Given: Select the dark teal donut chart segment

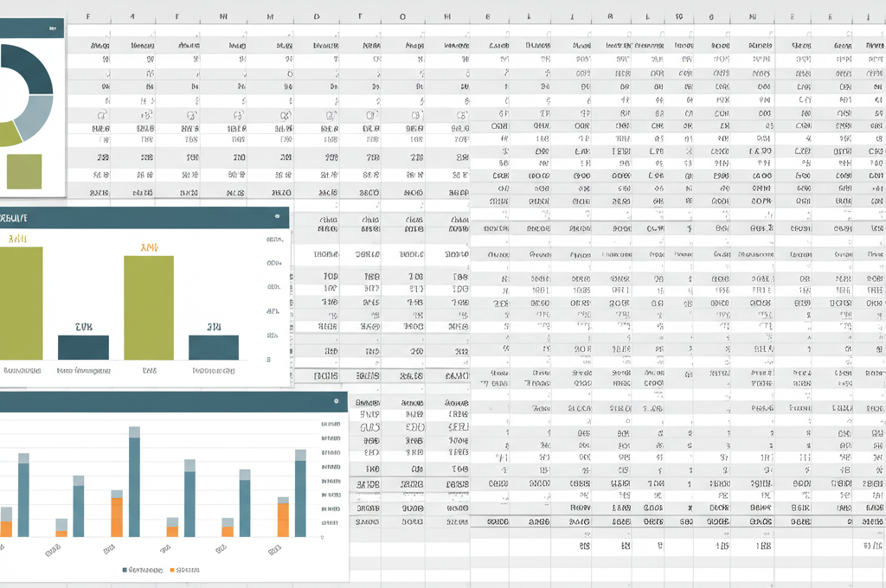Looking at the screenshot, I should [33, 69].
